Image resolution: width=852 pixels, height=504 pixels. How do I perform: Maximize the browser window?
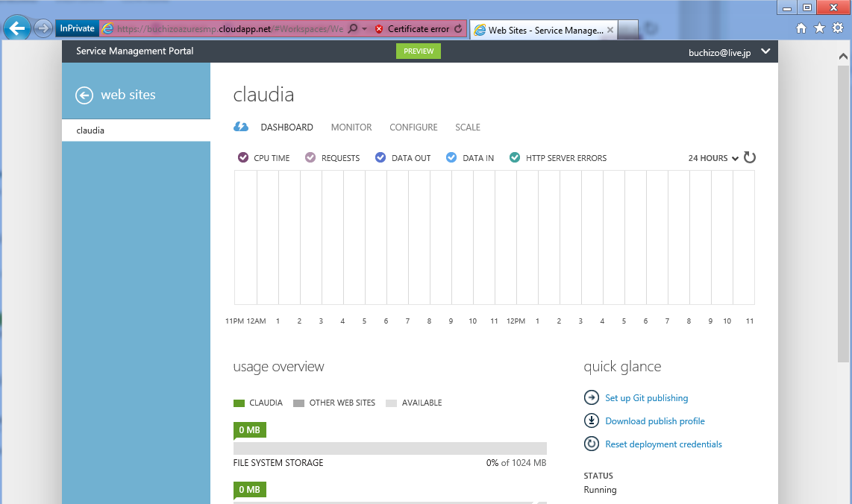pyautogui.click(x=807, y=7)
